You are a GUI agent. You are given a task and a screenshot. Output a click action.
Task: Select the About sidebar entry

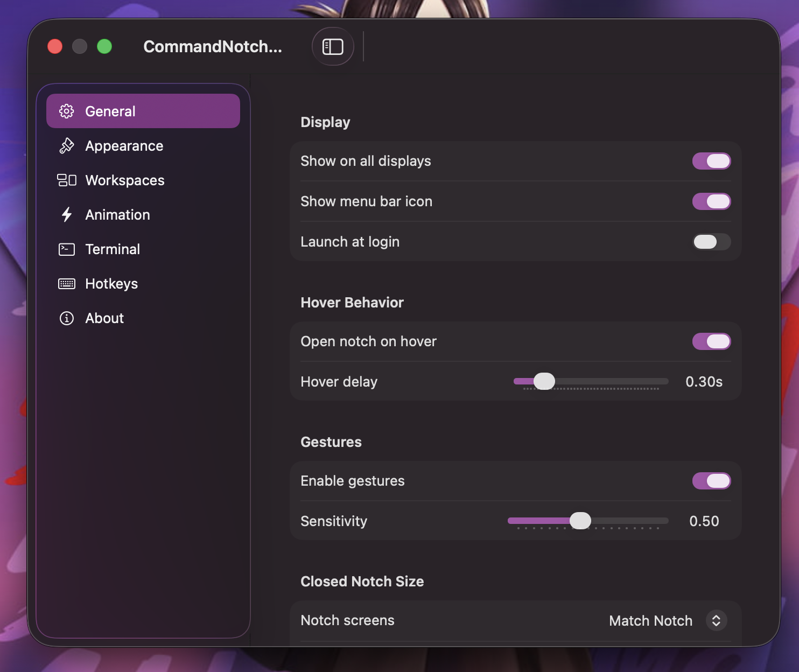coord(104,318)
